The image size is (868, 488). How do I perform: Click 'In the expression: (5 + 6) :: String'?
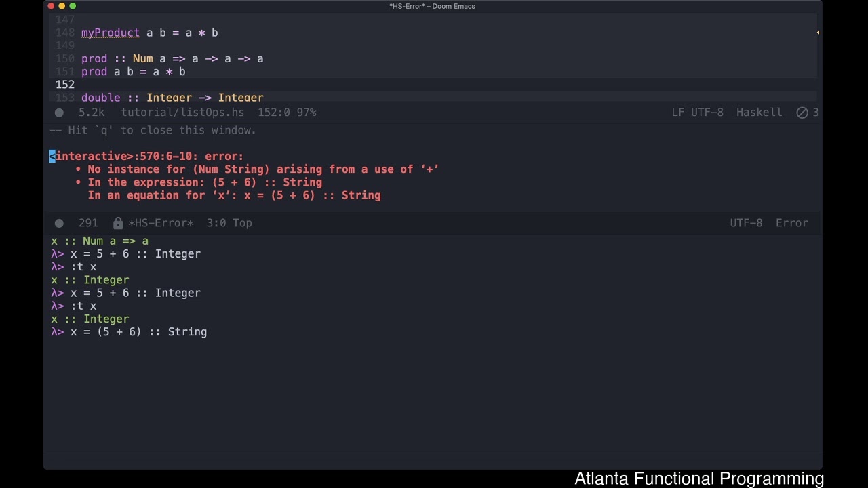click(205, 182)
